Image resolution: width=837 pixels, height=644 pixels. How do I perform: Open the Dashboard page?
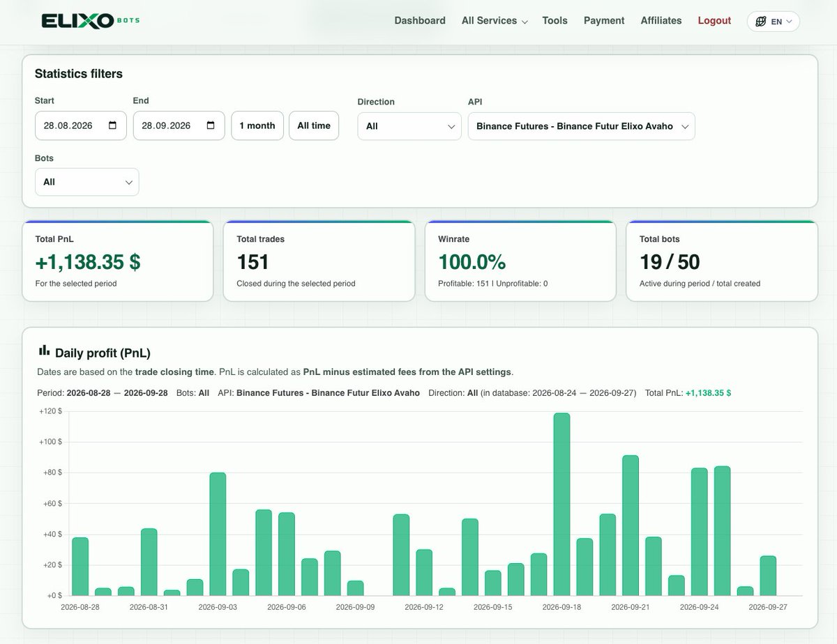[420, 21]
